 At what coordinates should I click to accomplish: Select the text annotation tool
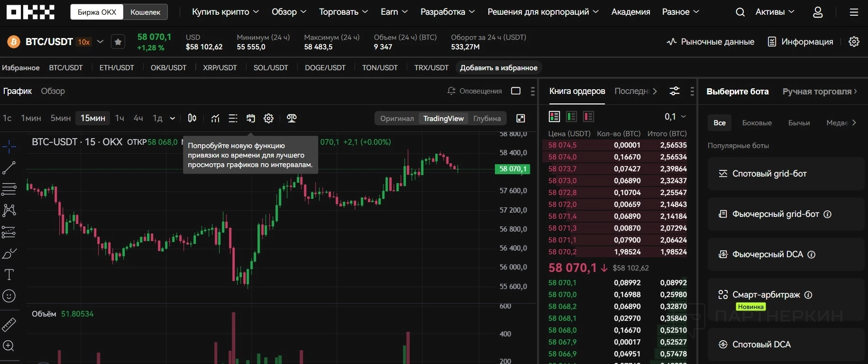click(x=9, y=275)
